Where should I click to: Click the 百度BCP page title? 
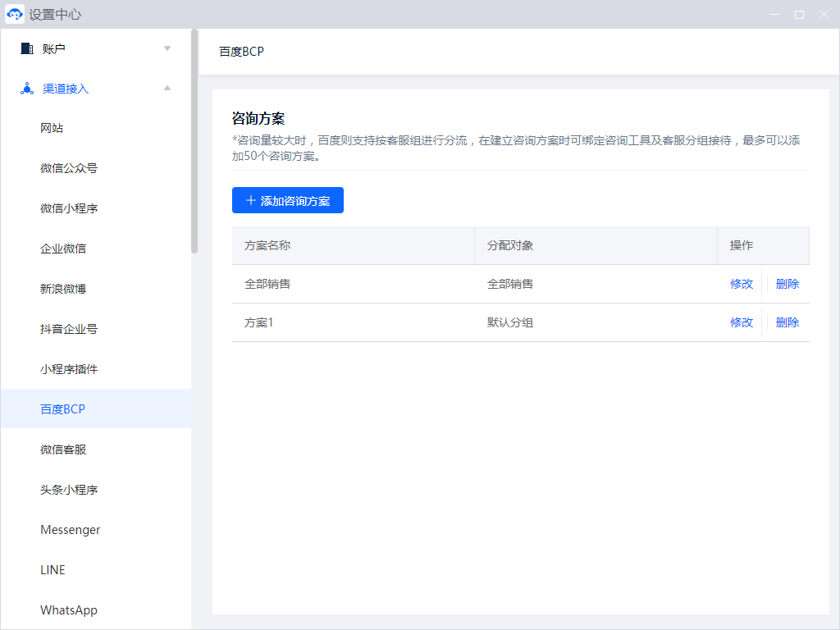pos(242,52)
